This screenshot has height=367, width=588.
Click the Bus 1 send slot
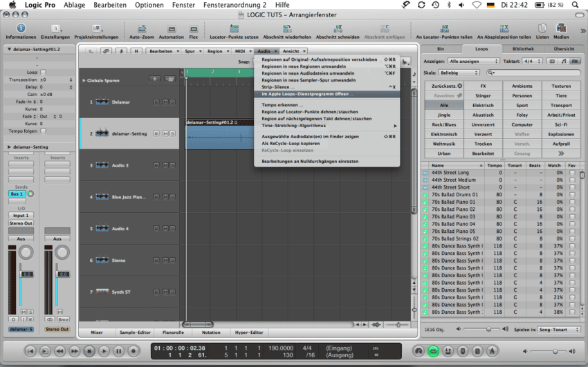click(17, 194)
